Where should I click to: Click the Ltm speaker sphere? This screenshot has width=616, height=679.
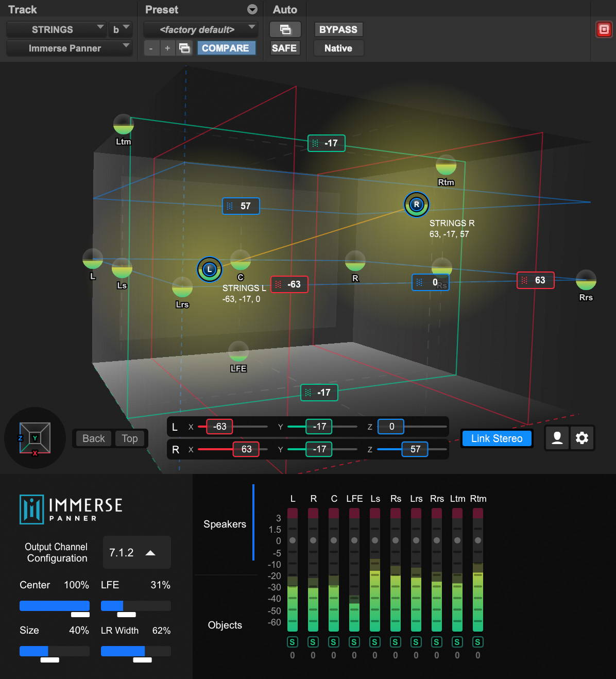point(124,125)
